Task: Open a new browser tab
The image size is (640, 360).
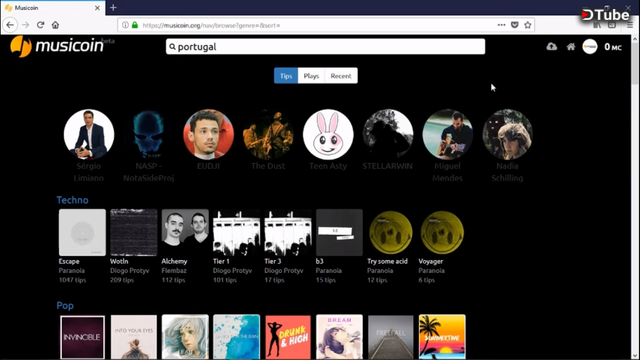Action: (113, 7)
